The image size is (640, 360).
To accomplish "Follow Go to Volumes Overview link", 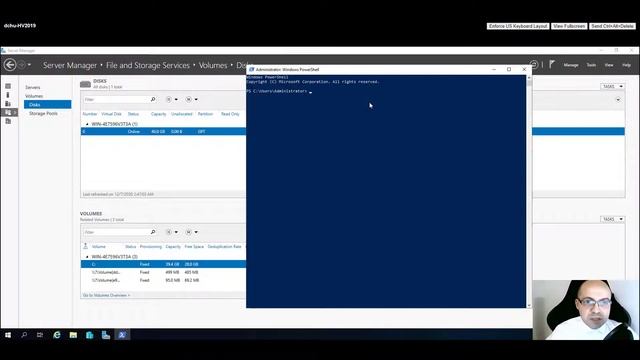I will [x=106, y=295].
